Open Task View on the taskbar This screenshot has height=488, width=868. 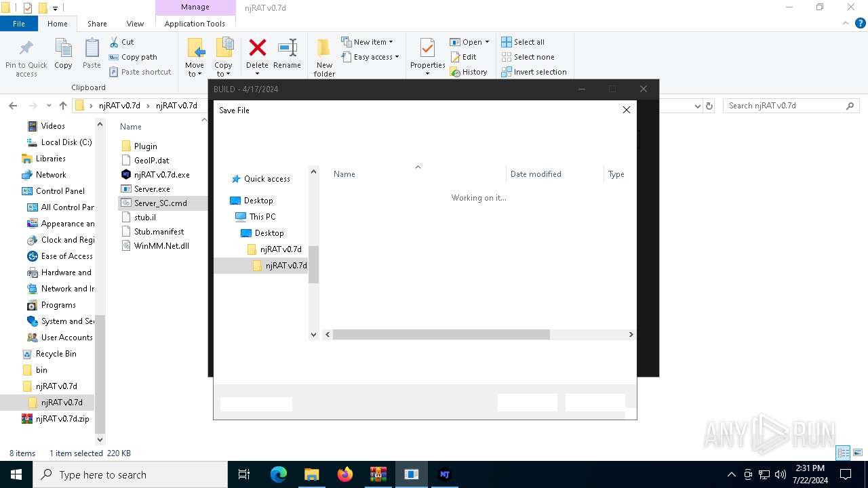tap(244, 474)
